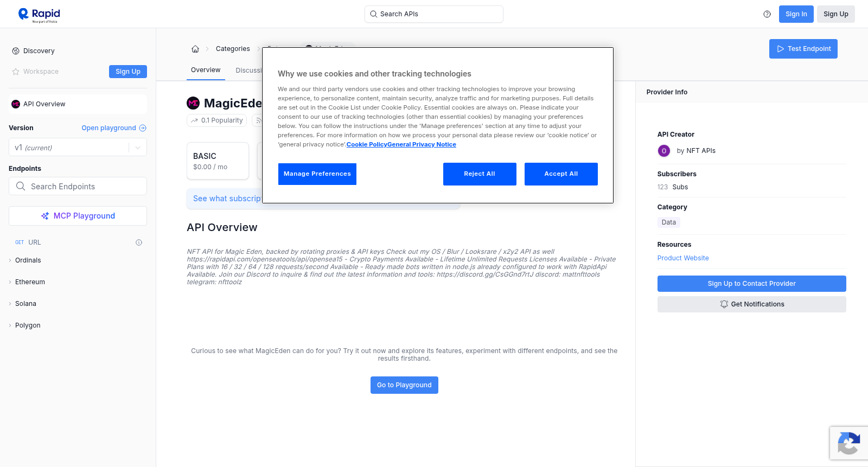Click the Rapid logo

pyautogui.click(x=39, y=15)
